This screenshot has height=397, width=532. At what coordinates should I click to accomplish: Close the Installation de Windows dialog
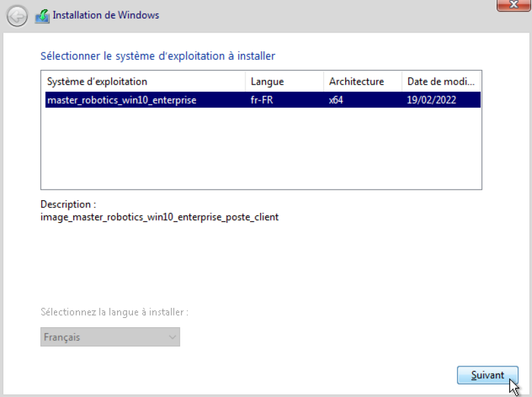(x=514, y=5)
